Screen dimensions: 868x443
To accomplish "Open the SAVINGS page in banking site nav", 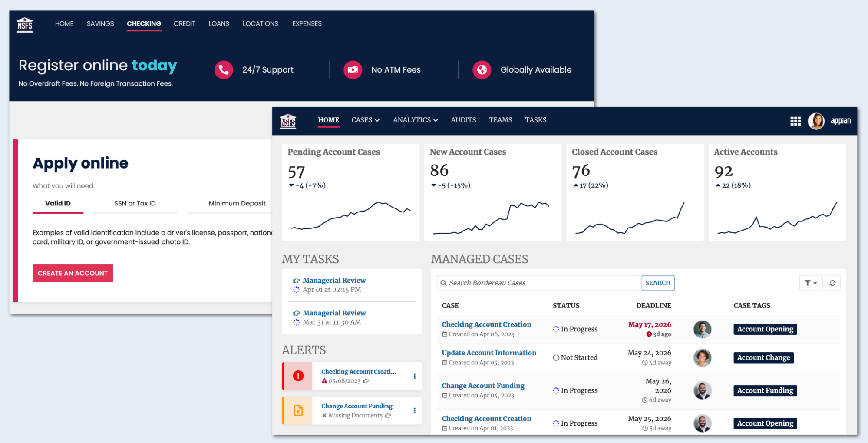I will [100, 24].
